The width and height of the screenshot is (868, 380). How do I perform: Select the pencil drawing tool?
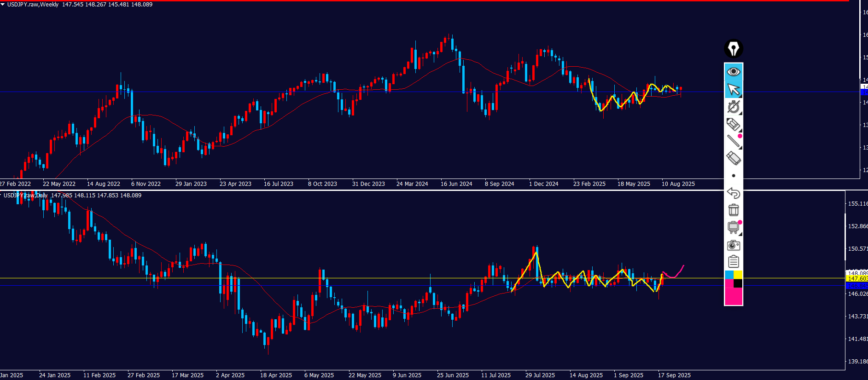pos(733,124)
